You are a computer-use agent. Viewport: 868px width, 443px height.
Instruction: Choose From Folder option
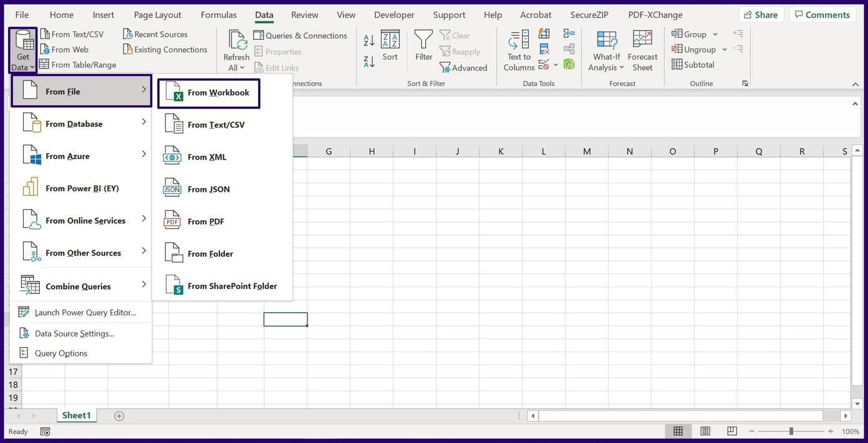(223, 254)
